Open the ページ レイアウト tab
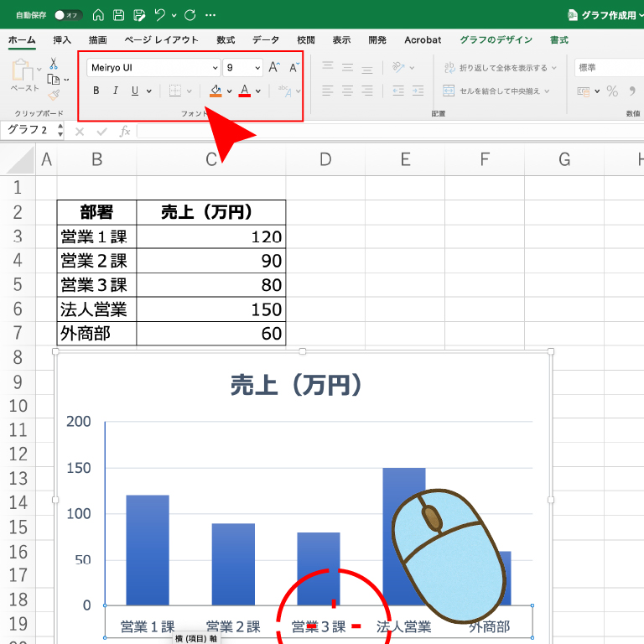Screen dimensions: 644x644 (161, 40)
